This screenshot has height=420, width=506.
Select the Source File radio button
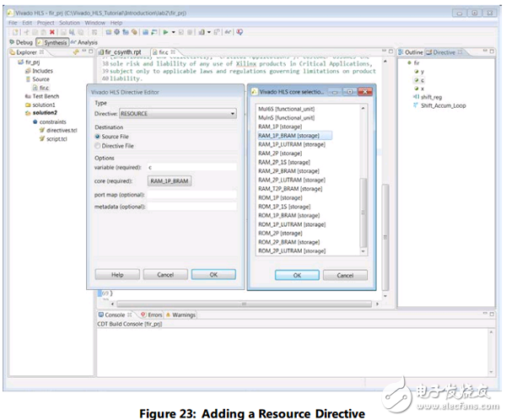coord(98,136)
